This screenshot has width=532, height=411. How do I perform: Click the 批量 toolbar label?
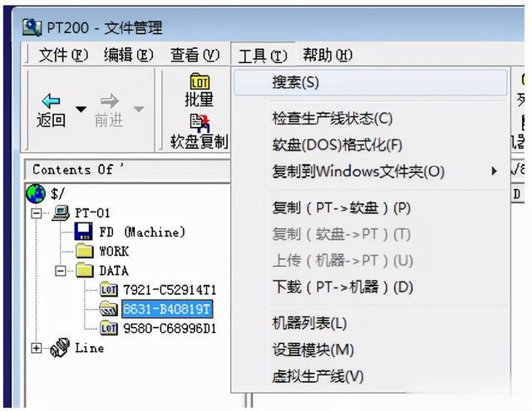(199, 100)
